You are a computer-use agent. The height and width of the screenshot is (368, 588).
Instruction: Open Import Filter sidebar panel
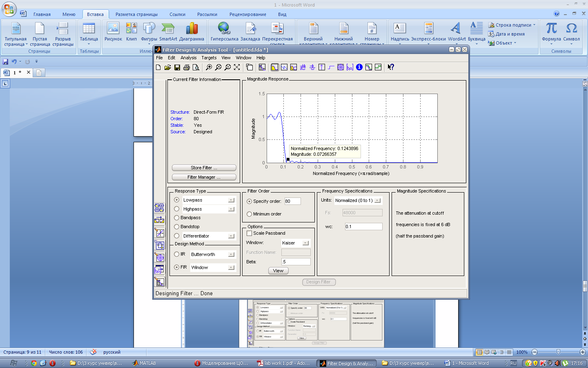click(159, 269)
